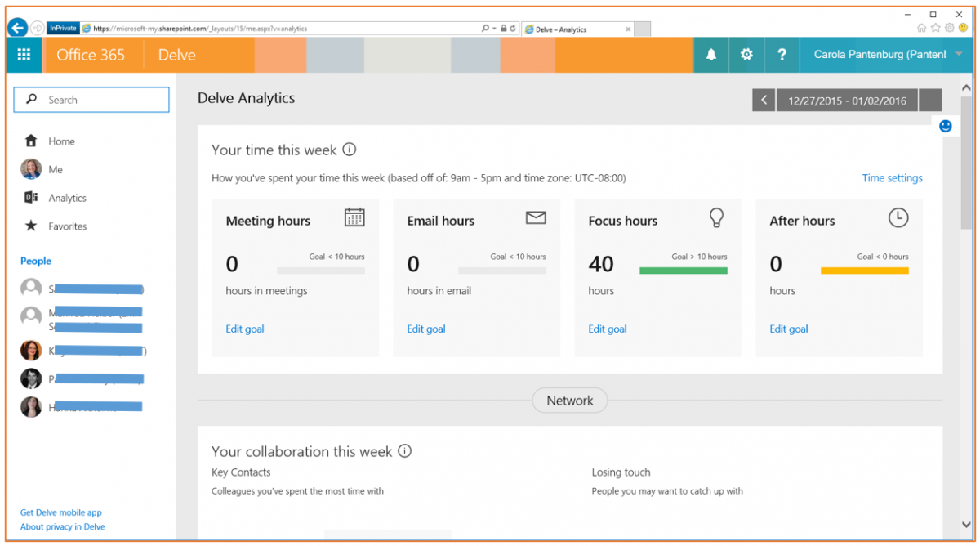Open Me in the Delve sidebar
The image size is (980, 546).
(56, 169)
